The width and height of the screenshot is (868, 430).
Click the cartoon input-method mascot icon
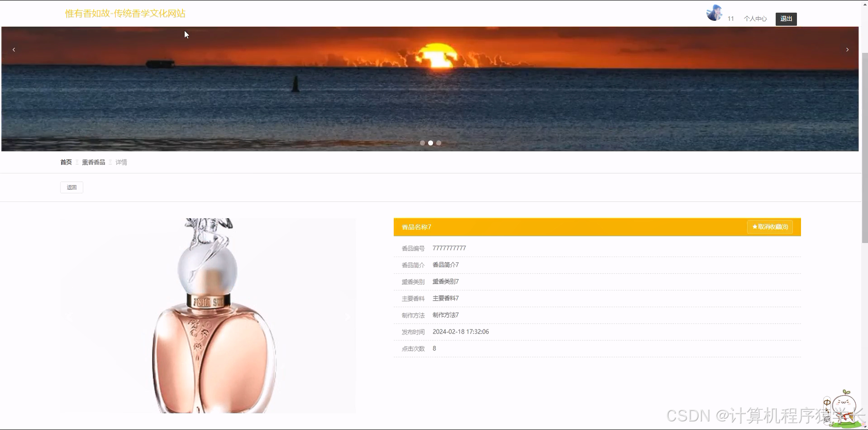click(x=843, y=409)
